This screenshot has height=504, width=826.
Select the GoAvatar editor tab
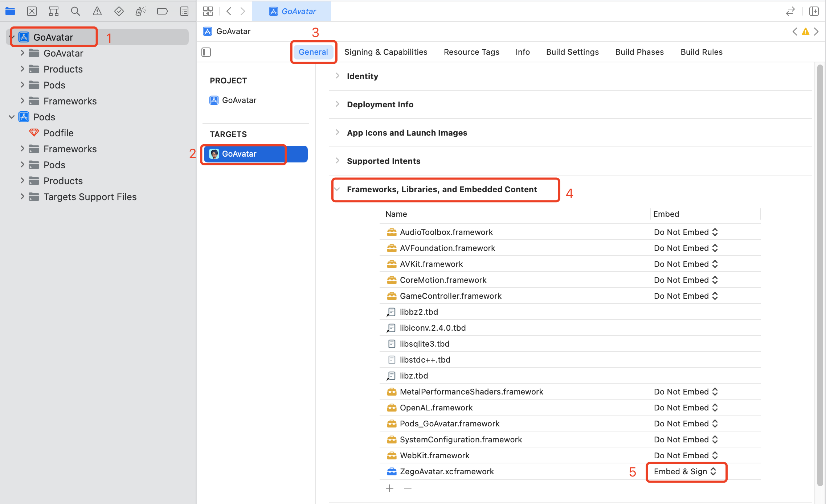291,11
